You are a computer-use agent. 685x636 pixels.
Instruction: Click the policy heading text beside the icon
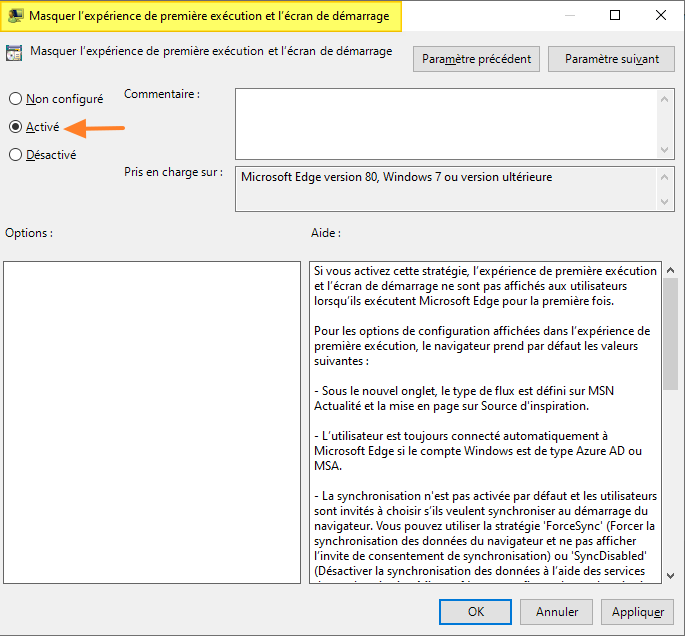(211, 51)
